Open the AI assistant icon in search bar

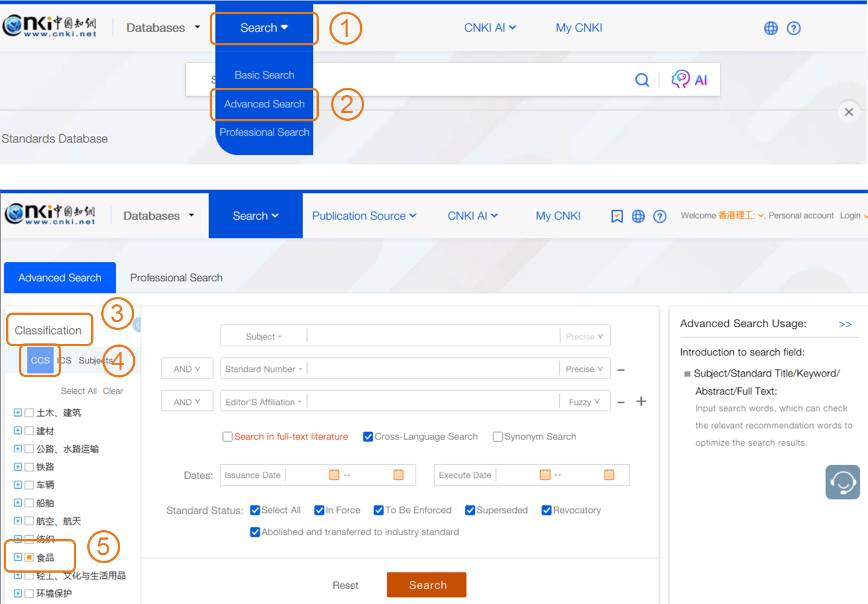690,80
